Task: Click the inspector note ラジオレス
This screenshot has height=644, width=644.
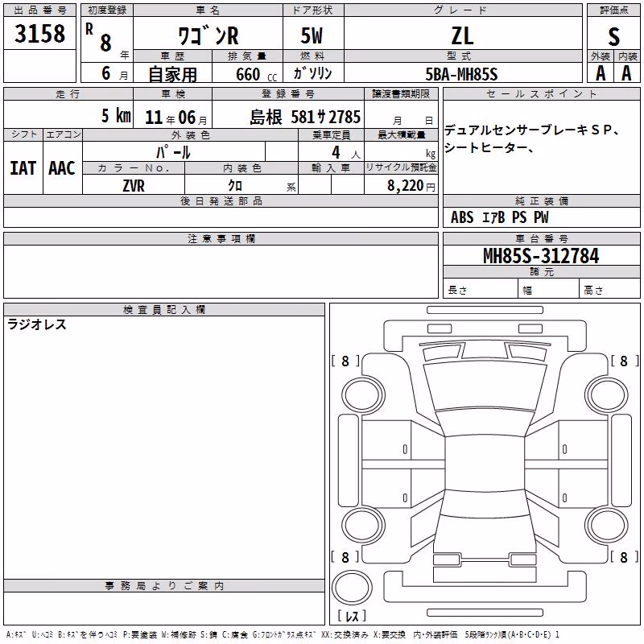Action: pos(37,324)
